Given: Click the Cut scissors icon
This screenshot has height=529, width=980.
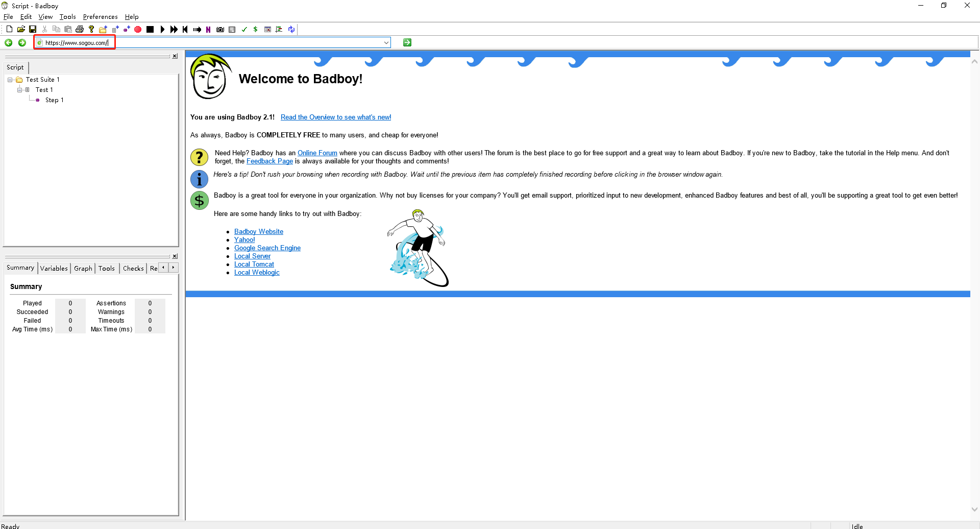Looking at the screenshot, I should coord(45,29).
